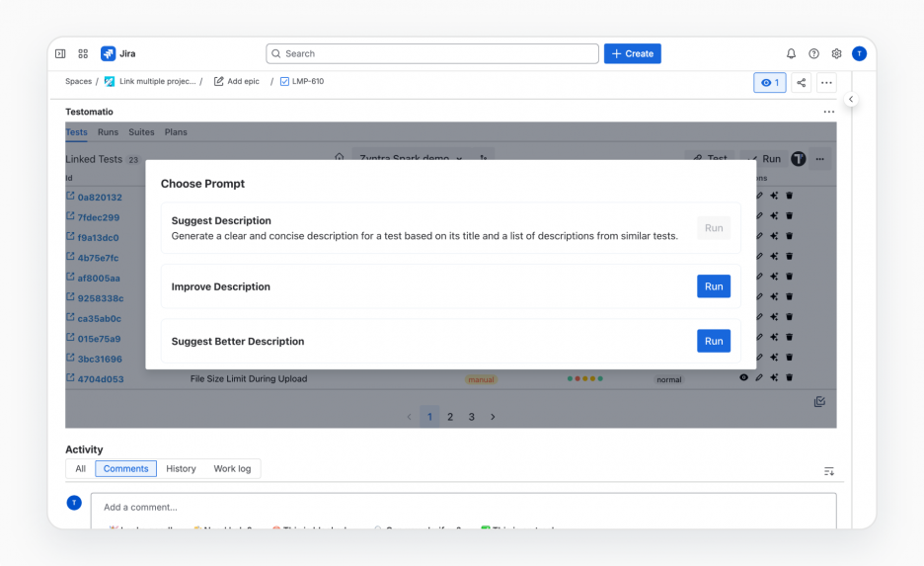Open the help question mark icon

pos(813,53)
